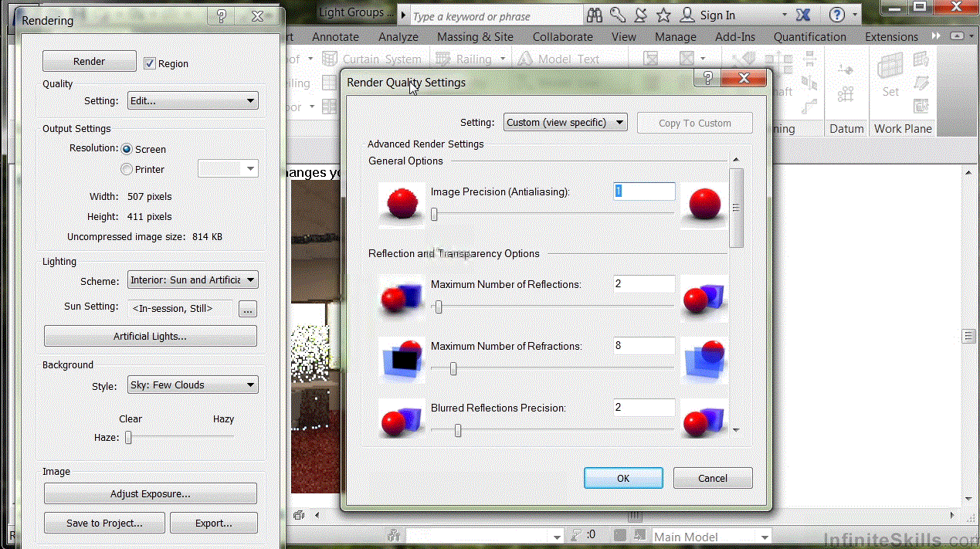980x549 pixels.
Task: Open the Quality Setting dropdown
Action: click(x=192, y=100)
